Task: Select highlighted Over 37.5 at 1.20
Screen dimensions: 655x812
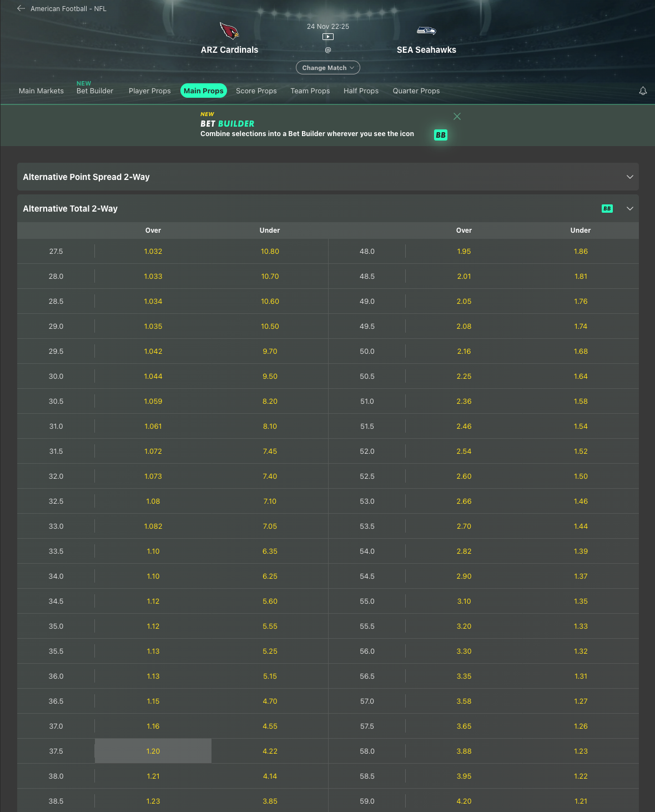Action: point(153,751)
